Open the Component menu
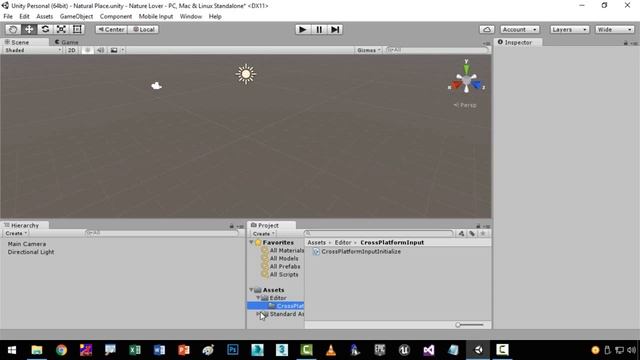 (x=116, y=16)
